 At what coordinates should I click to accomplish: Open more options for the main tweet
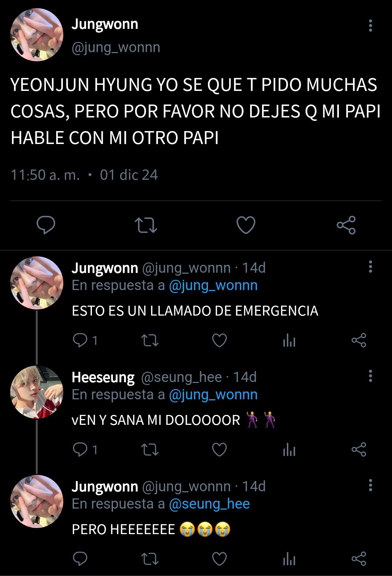pyautogui.click(x=371, y=26)
